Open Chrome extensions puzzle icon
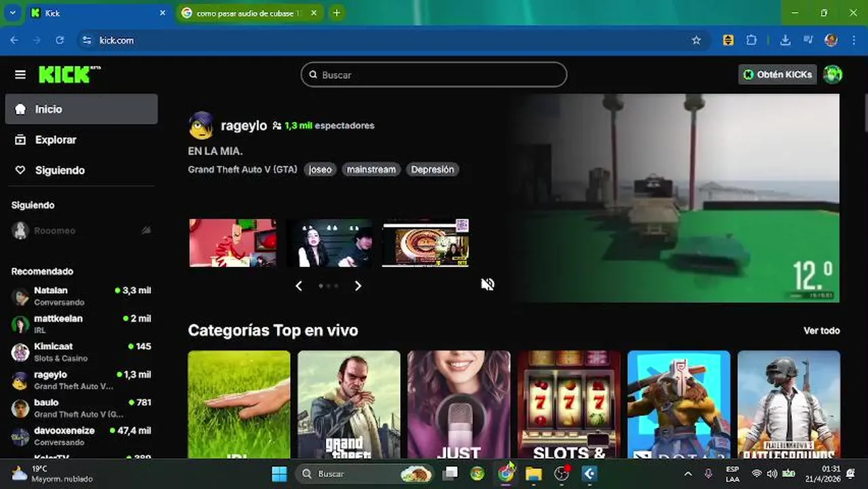The image size is (868, 489). [x=751, y=40]
